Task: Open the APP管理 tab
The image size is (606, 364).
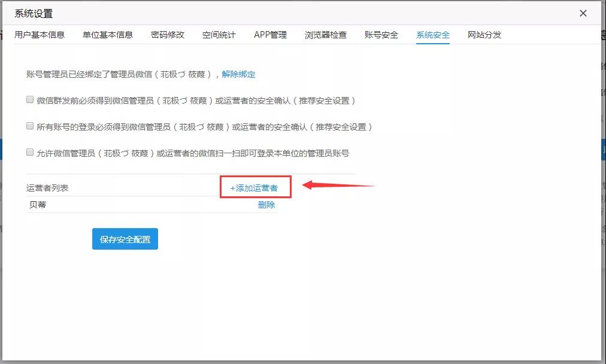Action: (270, 35)
